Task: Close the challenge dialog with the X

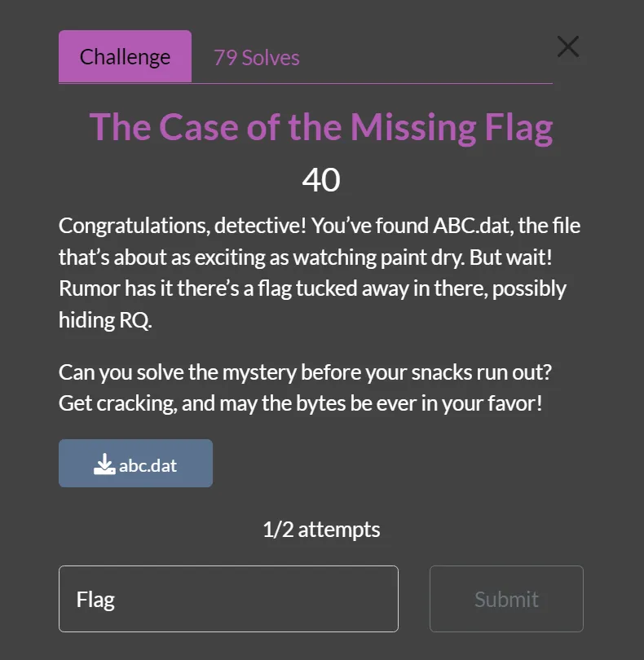Action: coord(568,47)
